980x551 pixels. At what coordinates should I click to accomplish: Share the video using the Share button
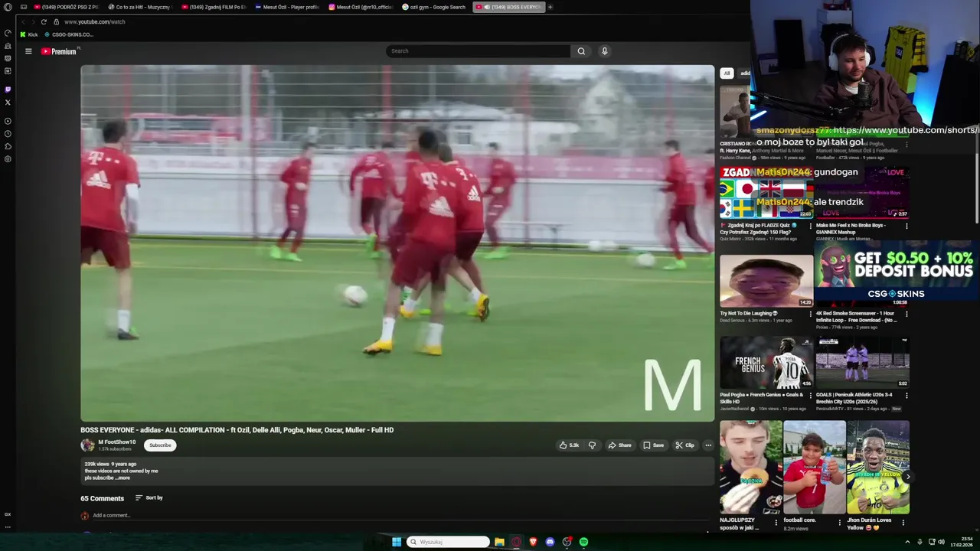click(x=619, y=445)
